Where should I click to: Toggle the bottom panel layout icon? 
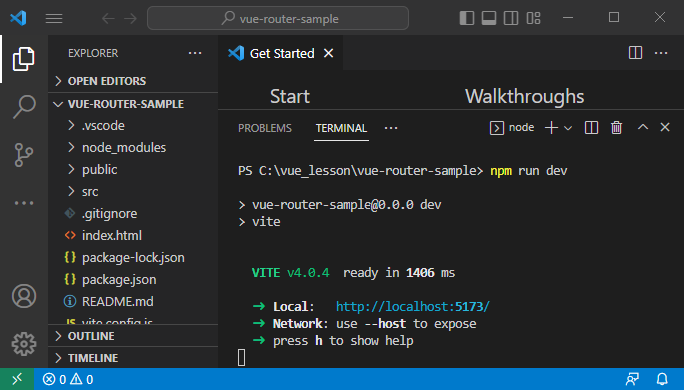[489, 18]
